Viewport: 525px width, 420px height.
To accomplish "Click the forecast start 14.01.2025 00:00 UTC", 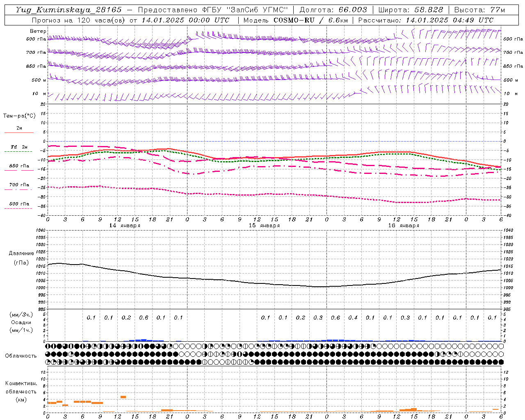I will pyautogui.click(x=185, y=20).
